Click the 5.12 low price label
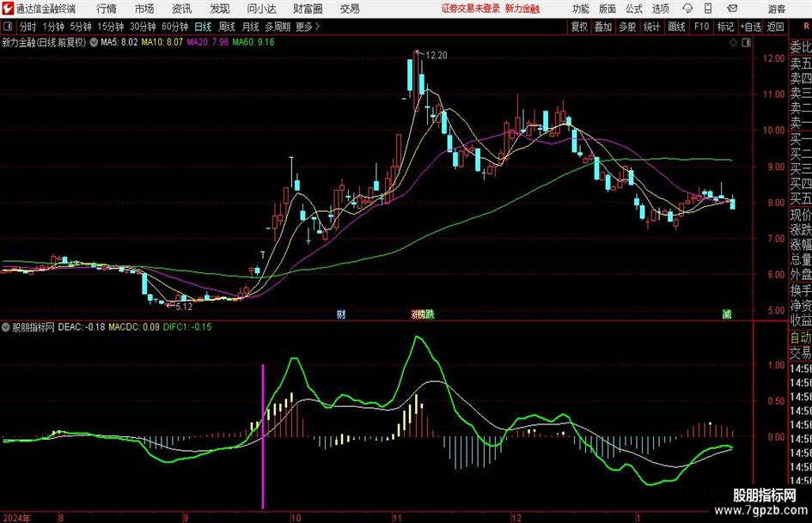This screenshot has height=523, width=812. pyautogui.click(x=184, y=307)
